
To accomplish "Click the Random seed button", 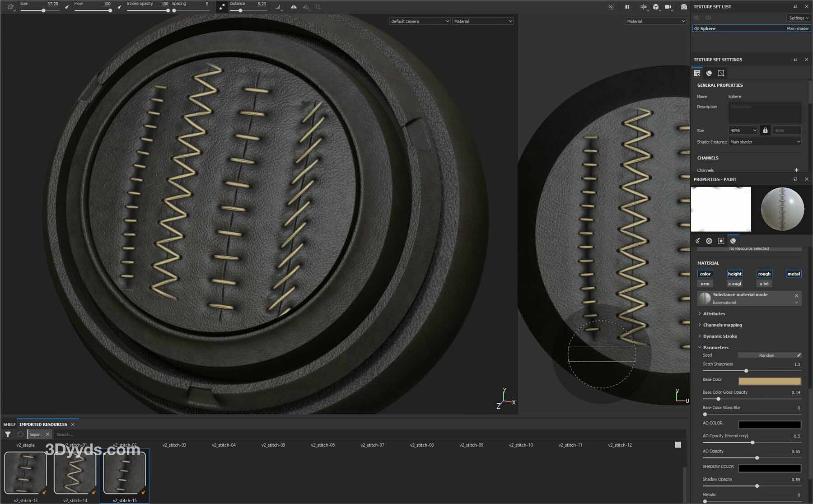I will pyautogui.click(x=766, y=355).
